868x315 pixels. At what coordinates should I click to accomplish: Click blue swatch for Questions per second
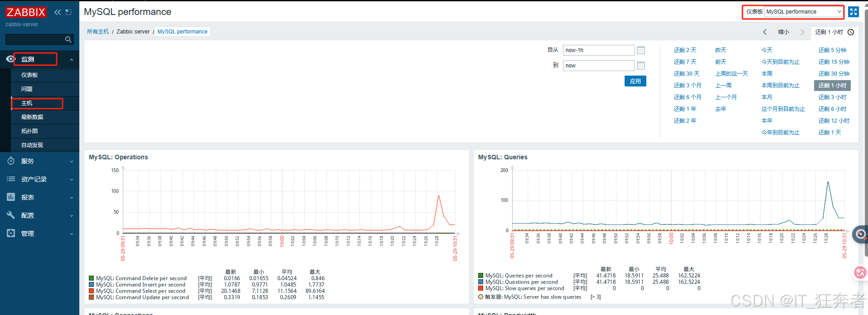coord(481,282)
